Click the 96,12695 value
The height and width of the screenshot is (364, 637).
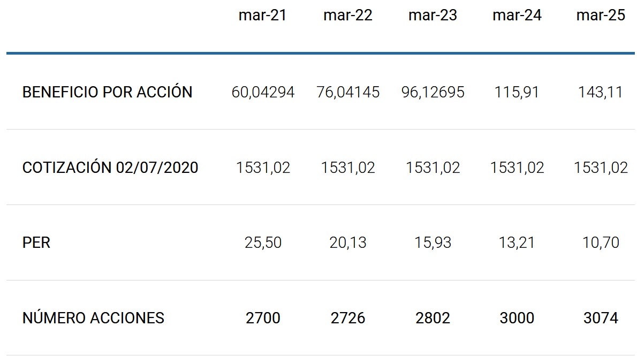pos(433,92)
